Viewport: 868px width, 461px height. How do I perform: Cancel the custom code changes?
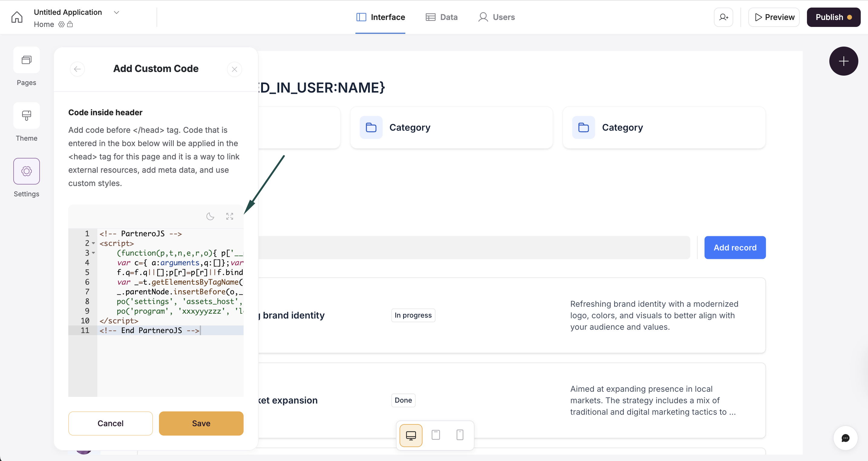111,423
